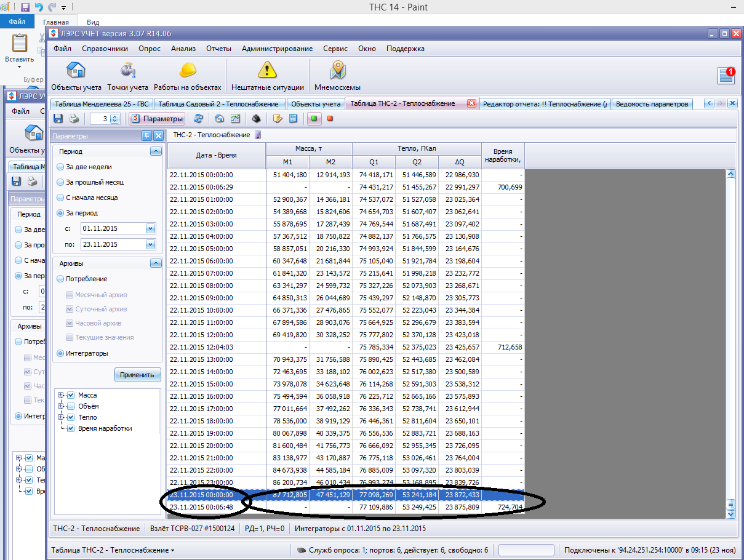Image resolution: width=744 pixels, height=560 pixels.
Task: Click the notifications icon with red badge
Action: [x=727, y=75]
